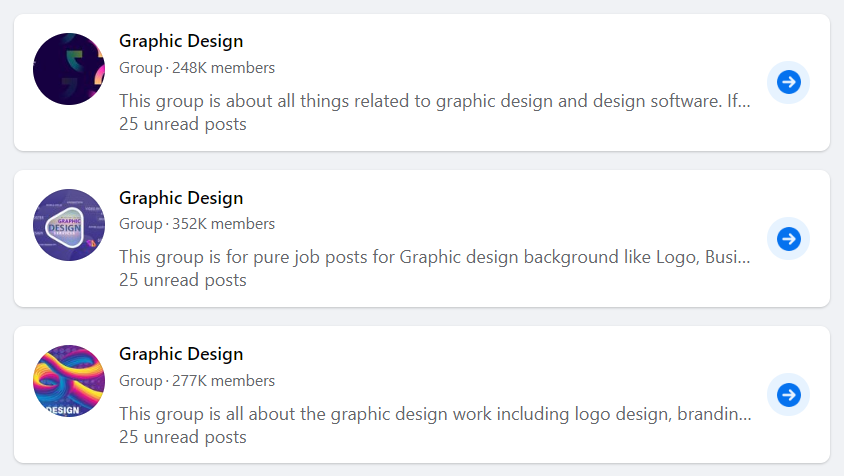Click the purple Graphic Design badge avatar

(x=69, y=225)
